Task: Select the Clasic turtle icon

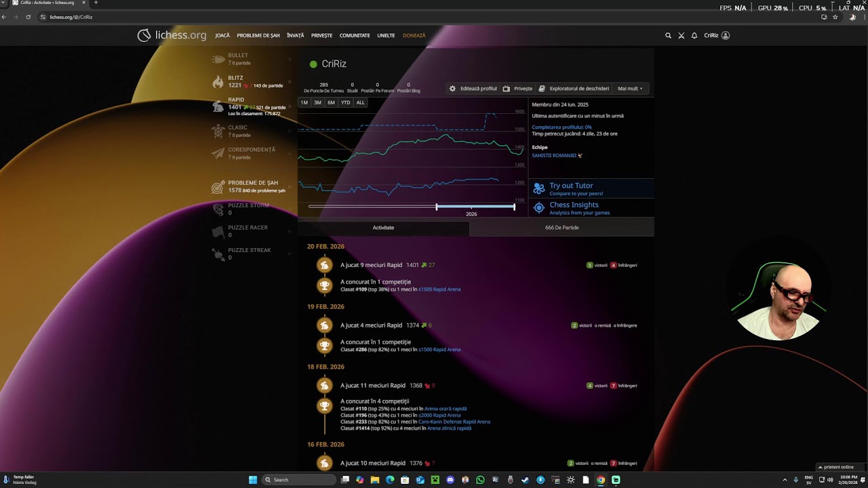Action: (x=218, y=131)
